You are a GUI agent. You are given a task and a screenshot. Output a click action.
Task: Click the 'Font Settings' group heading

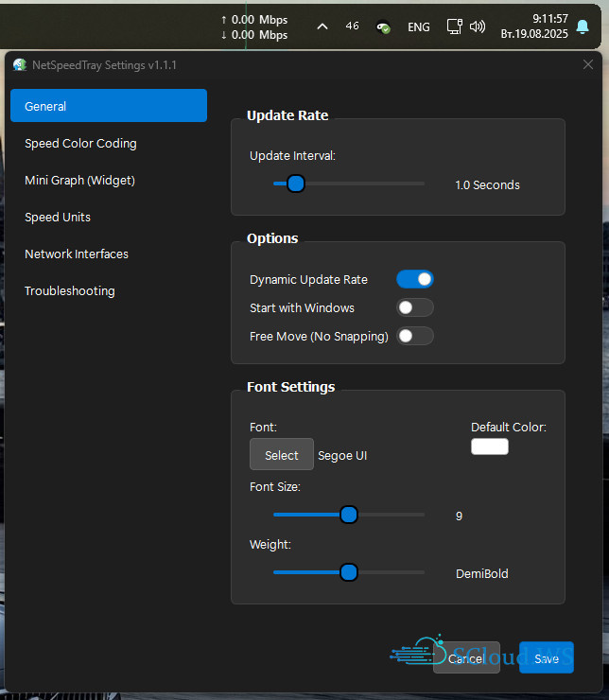pos(291,387)
